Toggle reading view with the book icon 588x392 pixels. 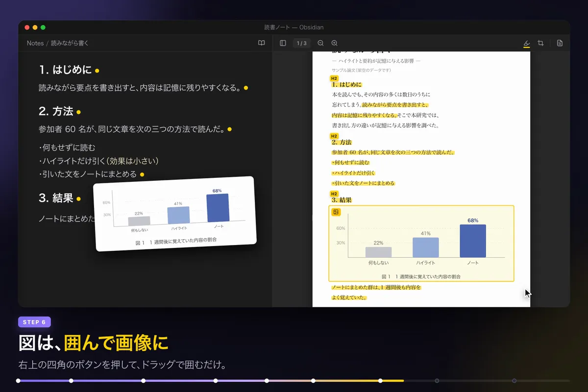pos(262,43)
